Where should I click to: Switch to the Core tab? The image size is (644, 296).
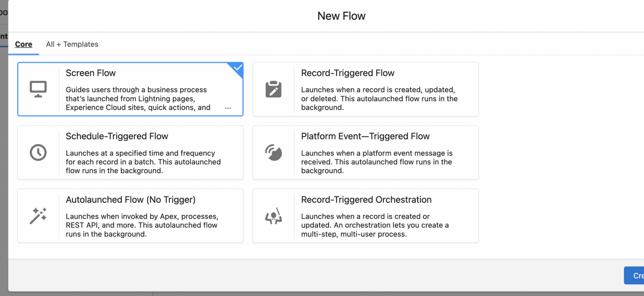23,44
